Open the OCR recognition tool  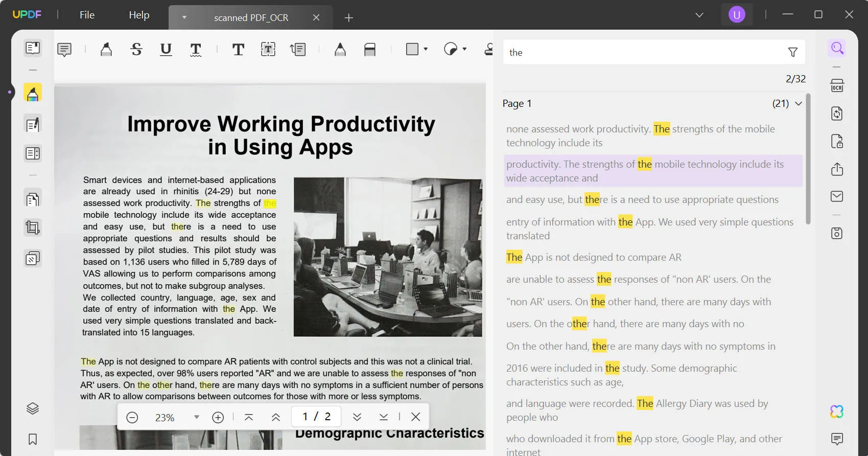tap(837, 86)
